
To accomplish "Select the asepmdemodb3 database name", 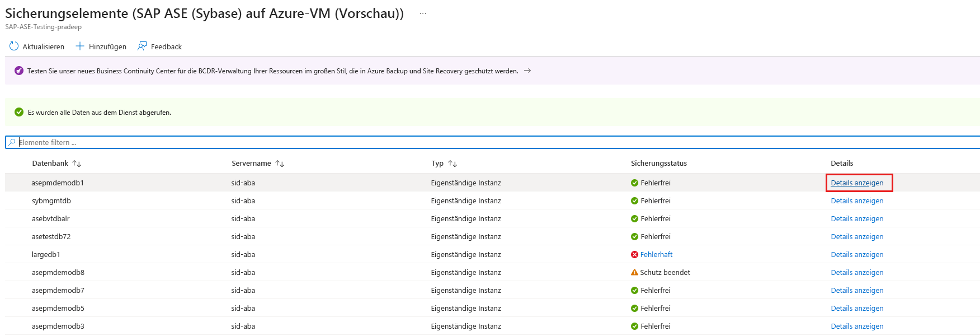I will pyautogui.click(x=58, y=326).
